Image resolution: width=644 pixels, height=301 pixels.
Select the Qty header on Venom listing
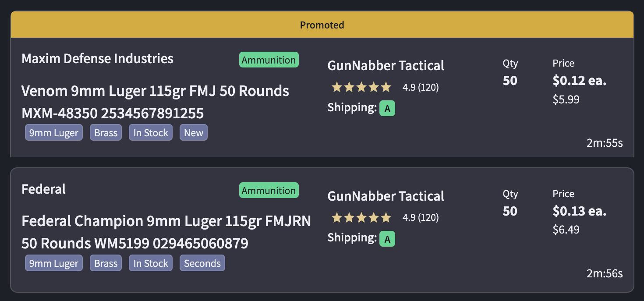[510, 63]
